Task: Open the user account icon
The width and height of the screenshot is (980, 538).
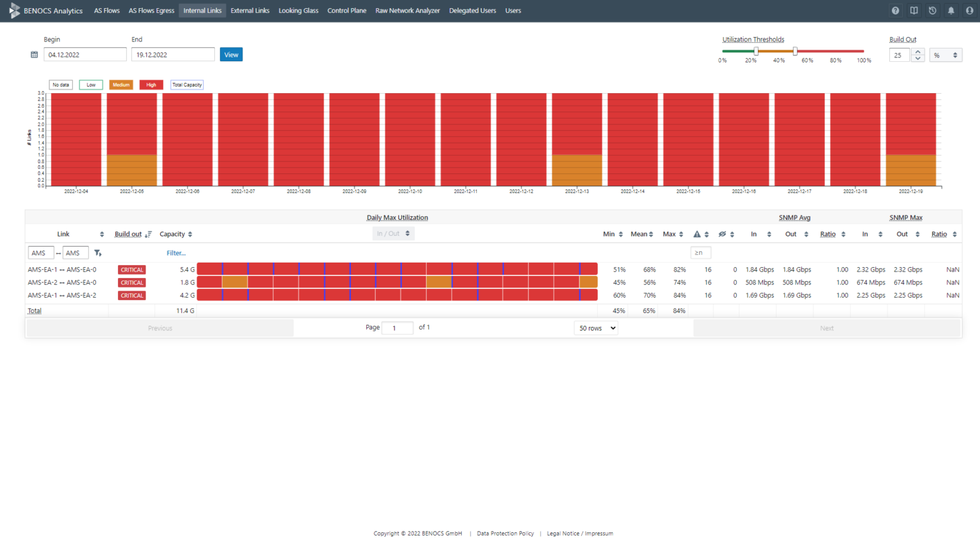Action: pos(969,10)
